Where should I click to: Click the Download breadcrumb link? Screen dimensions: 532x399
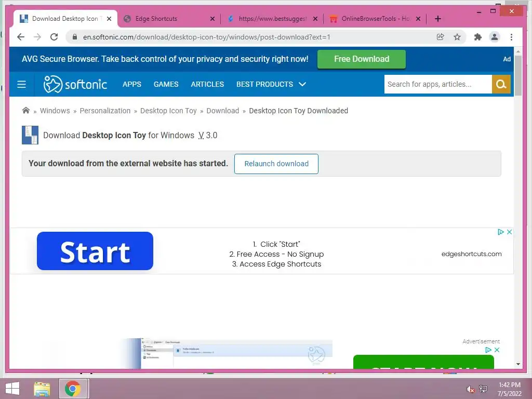(223, 111)
